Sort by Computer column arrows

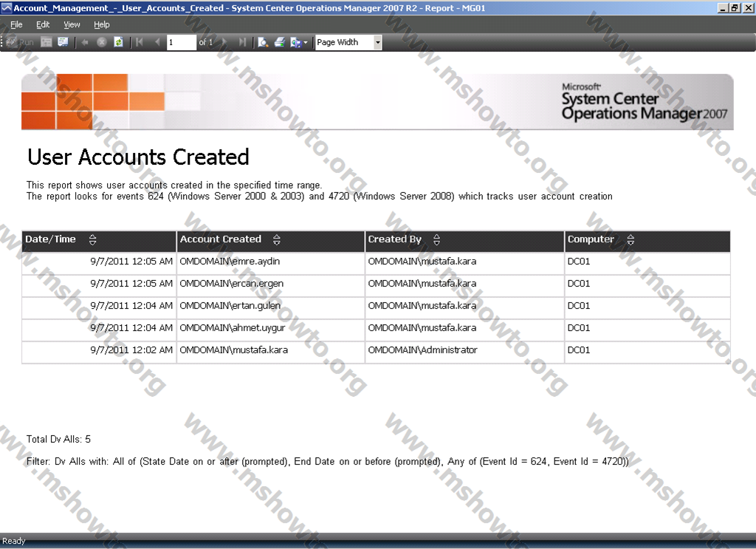click(x=630, y=239)
